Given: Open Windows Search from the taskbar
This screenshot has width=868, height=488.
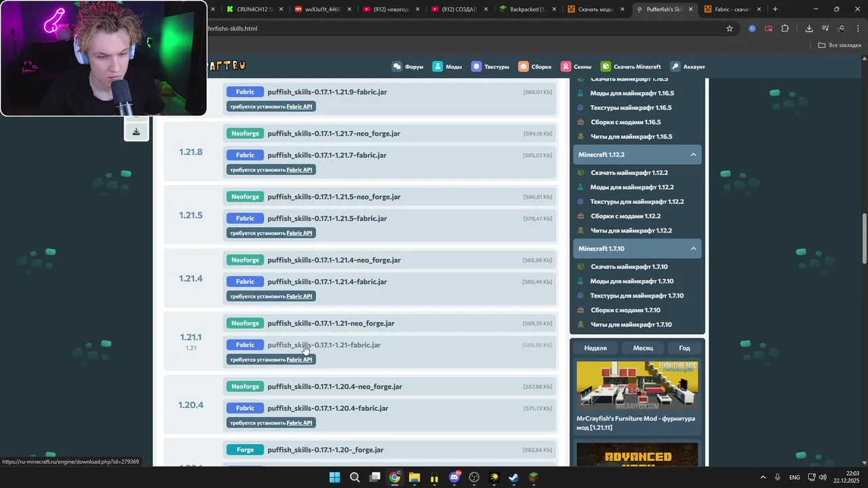Looking at the screenshot, I should [x=355, y=477].
